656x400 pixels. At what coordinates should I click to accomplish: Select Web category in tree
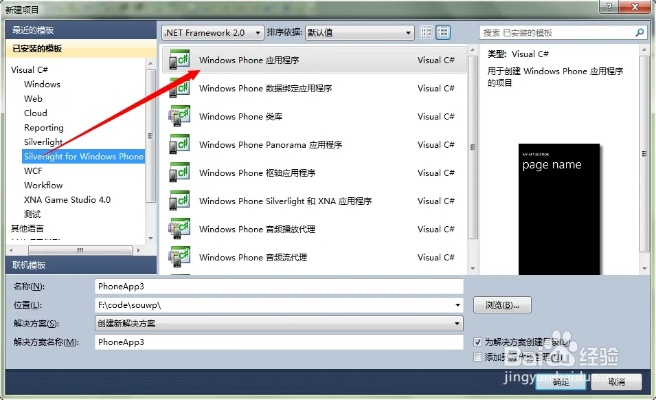33,99
